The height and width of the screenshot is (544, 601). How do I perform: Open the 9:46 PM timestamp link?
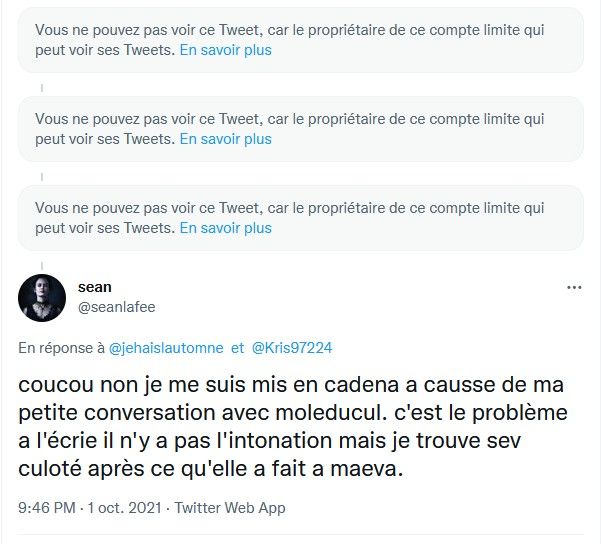[47, 508]
